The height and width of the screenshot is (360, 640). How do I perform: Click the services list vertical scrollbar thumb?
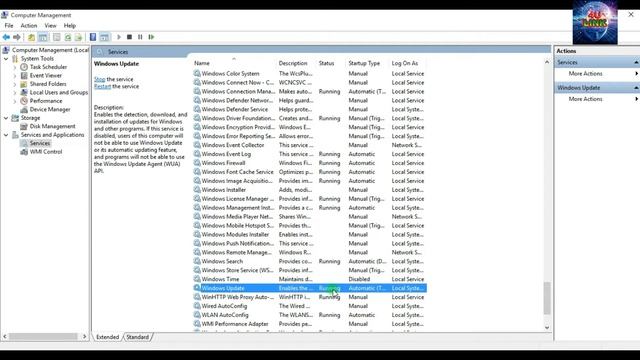(547, 298)
